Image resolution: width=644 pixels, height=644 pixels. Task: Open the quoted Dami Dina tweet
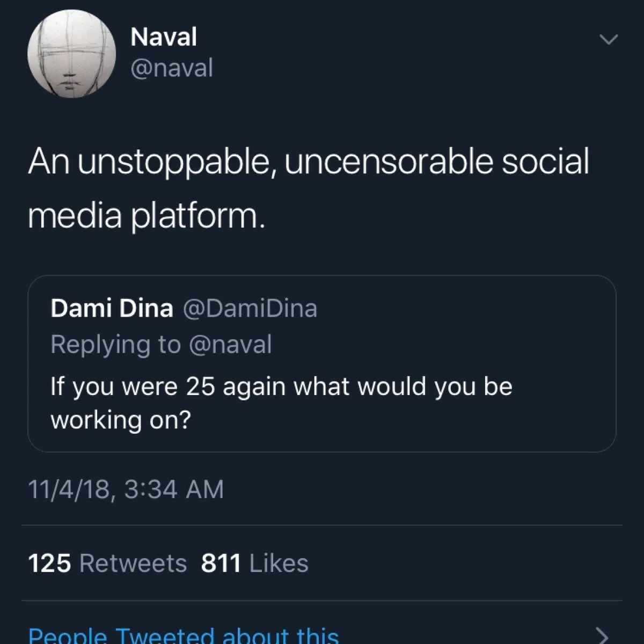tap(322, 364)
